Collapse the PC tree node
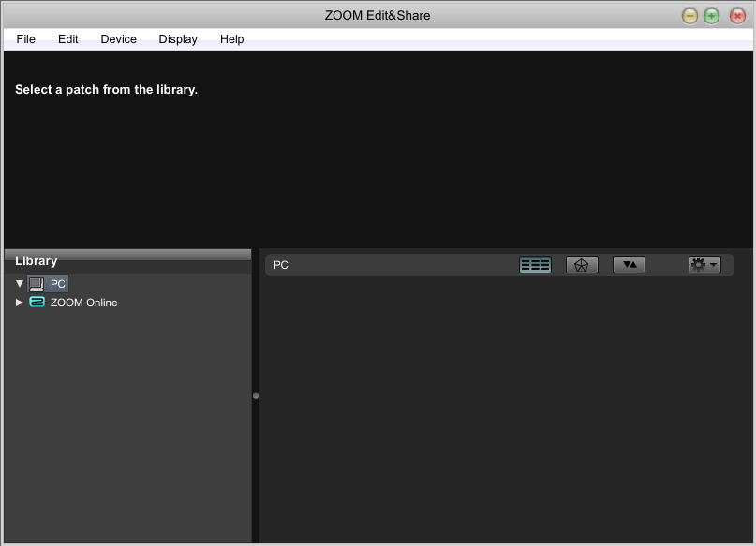 click(20, 284)
